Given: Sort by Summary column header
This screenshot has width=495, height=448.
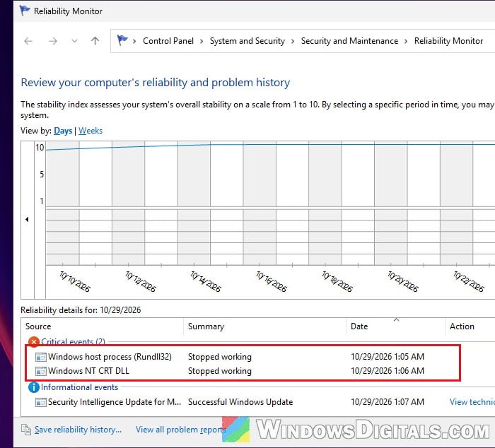Looking at the screenshot, I should point(264,326).
